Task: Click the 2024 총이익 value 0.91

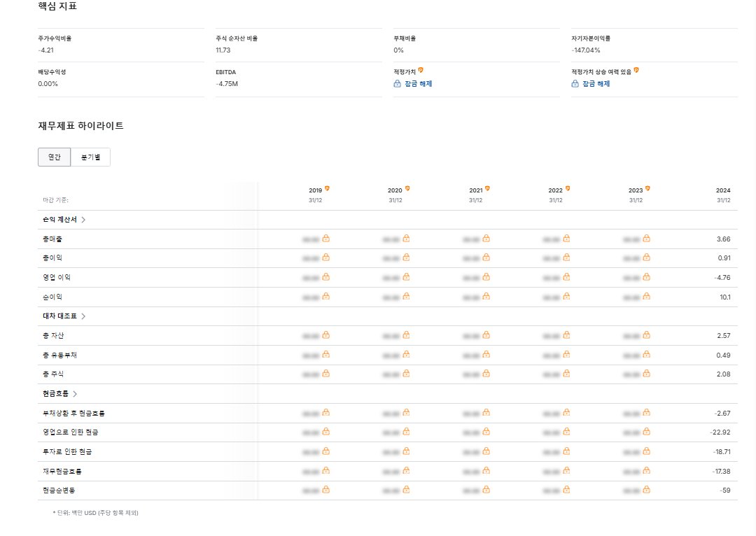Action: (x=724, y=258)
